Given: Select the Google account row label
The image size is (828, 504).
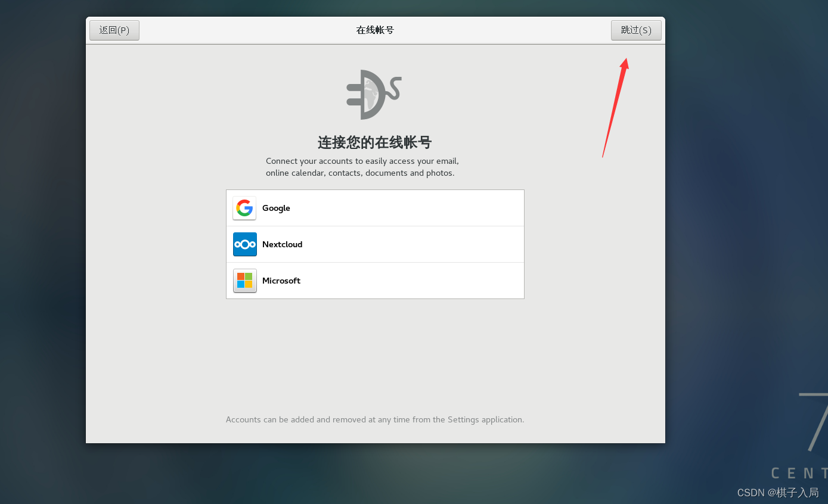Looking at the screenshot, I should tap(276, 208).
